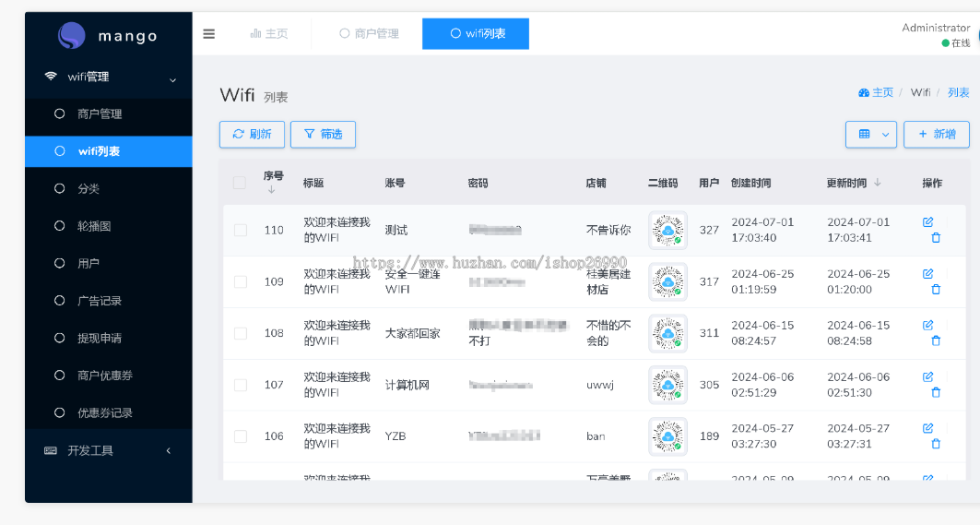The image size is (980, 525).
Task: Delete row 110 with the trash icon
Action: point(936,238)
